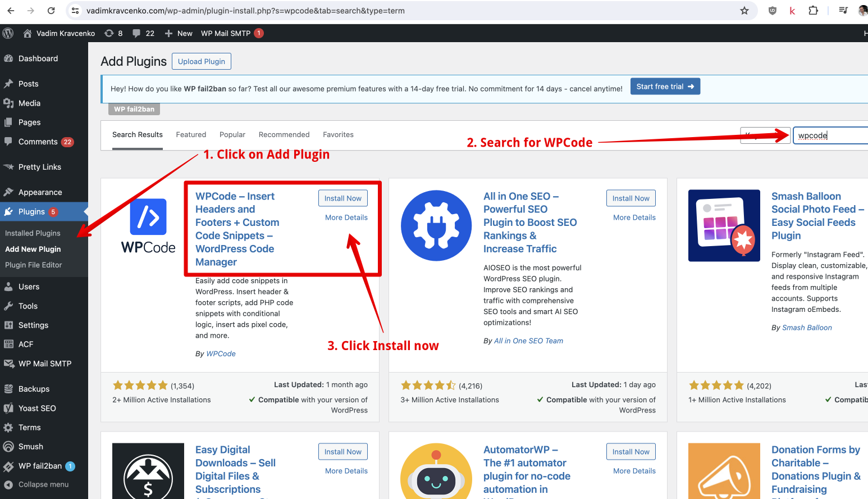Collapse the admin sidebar menu

click(42, 484)
